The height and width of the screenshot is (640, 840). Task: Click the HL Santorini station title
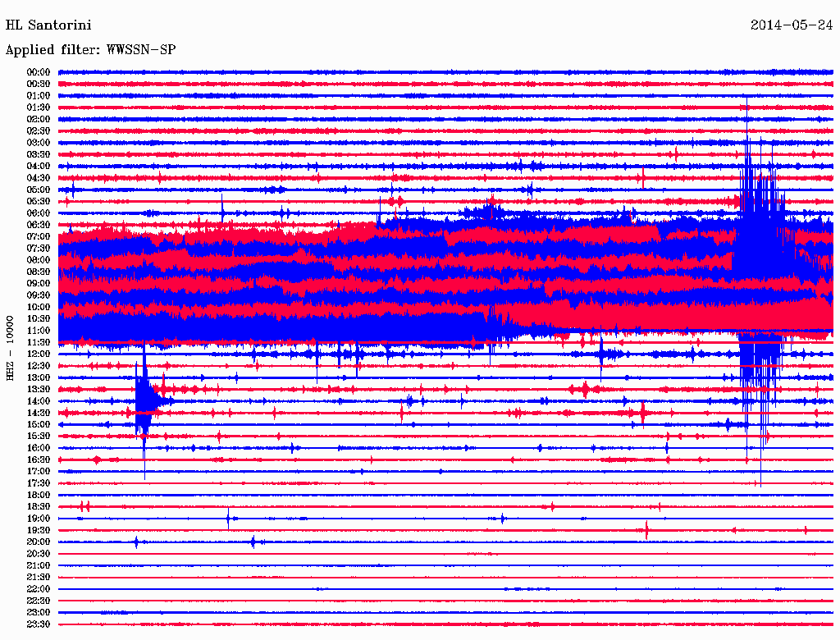(x=48, y=25)
